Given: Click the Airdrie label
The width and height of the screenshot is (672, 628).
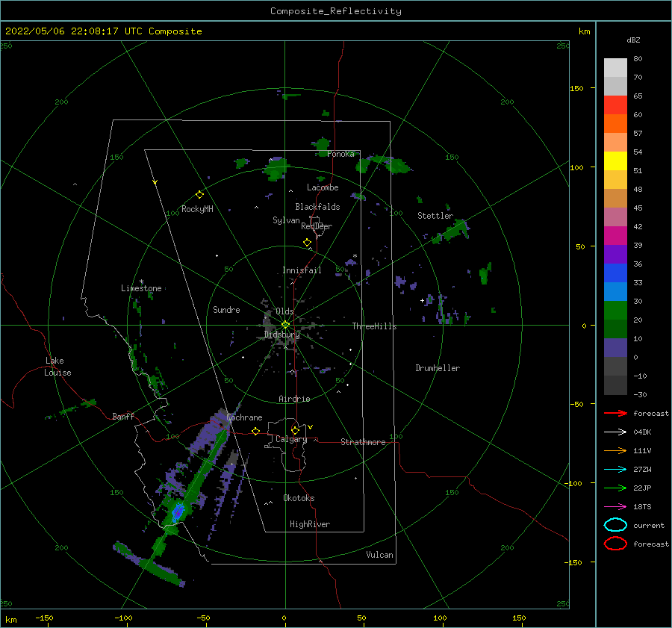Looking at the screenshot, I should (x=294, y=399).
